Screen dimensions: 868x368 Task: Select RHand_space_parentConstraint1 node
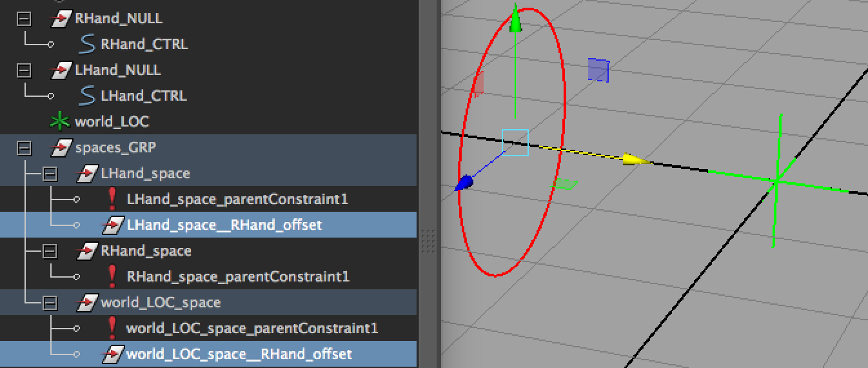pos(238,277)
